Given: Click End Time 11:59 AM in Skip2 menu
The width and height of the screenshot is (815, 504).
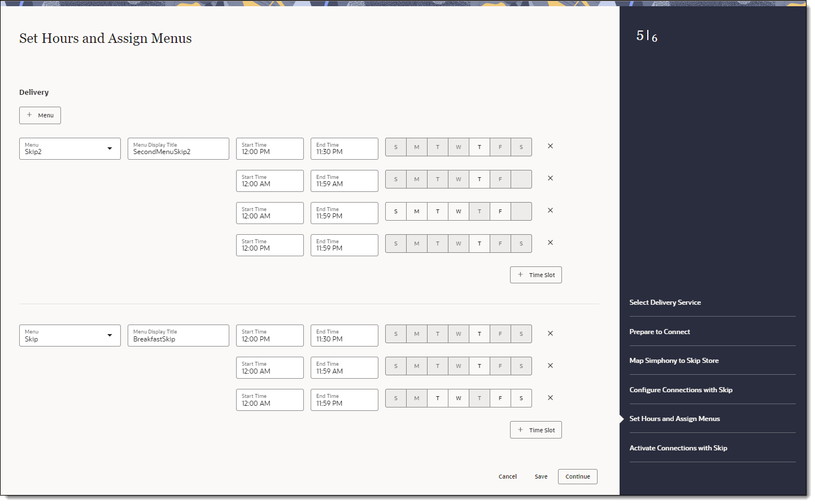Looking at the screenshot, I should [x=345, y=181].
